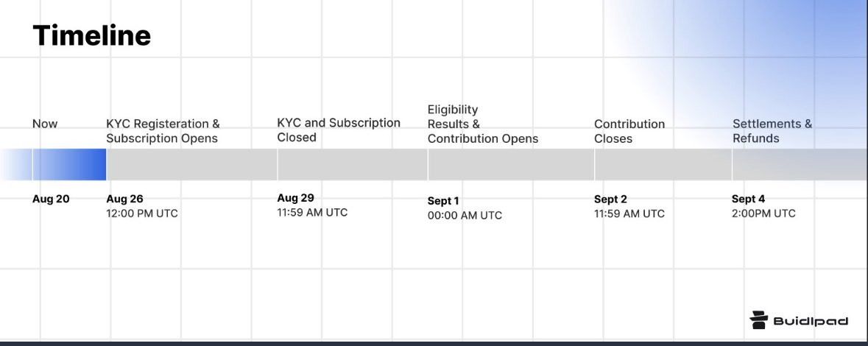Click the Sept 1 date
868x346 pixels.
click(x=443, y=201)
